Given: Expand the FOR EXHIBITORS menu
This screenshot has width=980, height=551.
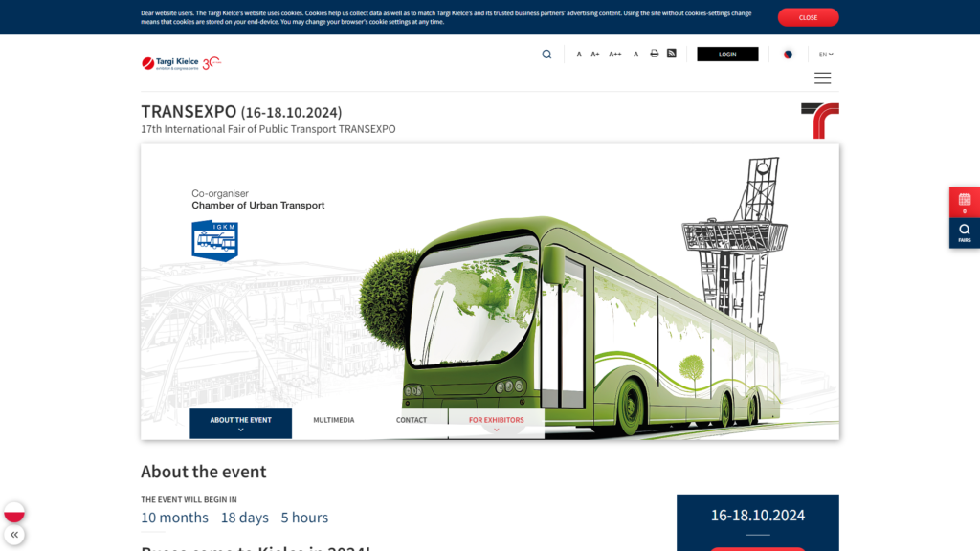Looking at the screenshot, I should (497, 424).
